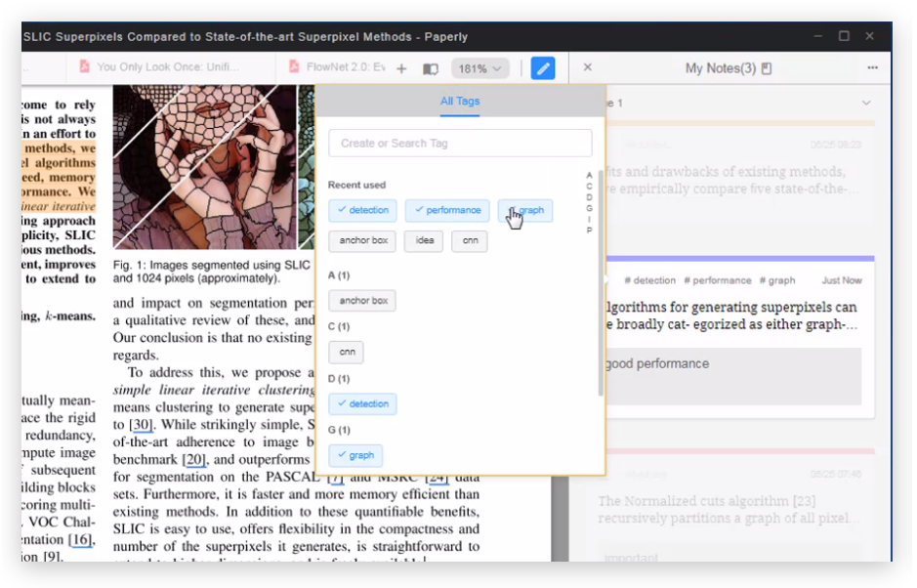Follow citation link [30] in the paper

[141, 425]
